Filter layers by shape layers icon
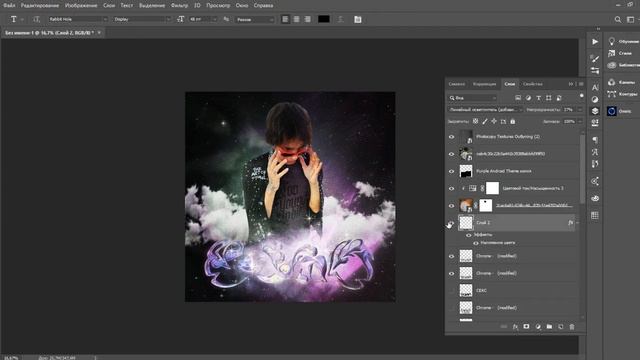This screenshot has width=640, height=360. [549, 98]
